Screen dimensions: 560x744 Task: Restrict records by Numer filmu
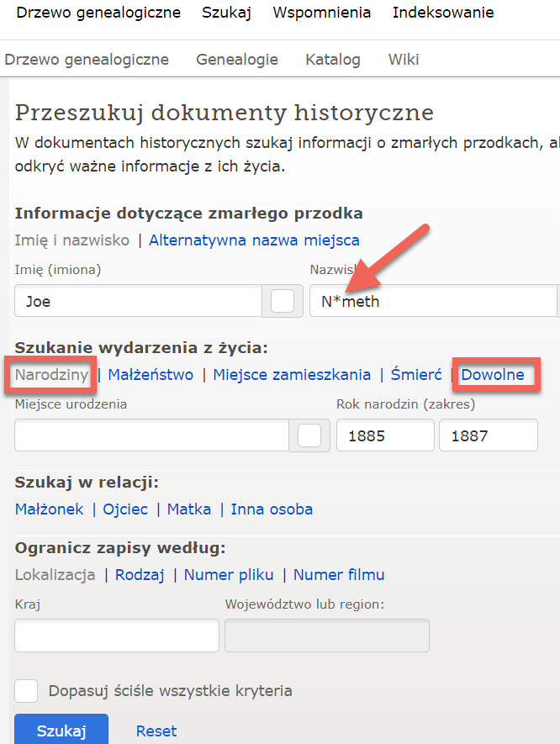tap(339, 575)
